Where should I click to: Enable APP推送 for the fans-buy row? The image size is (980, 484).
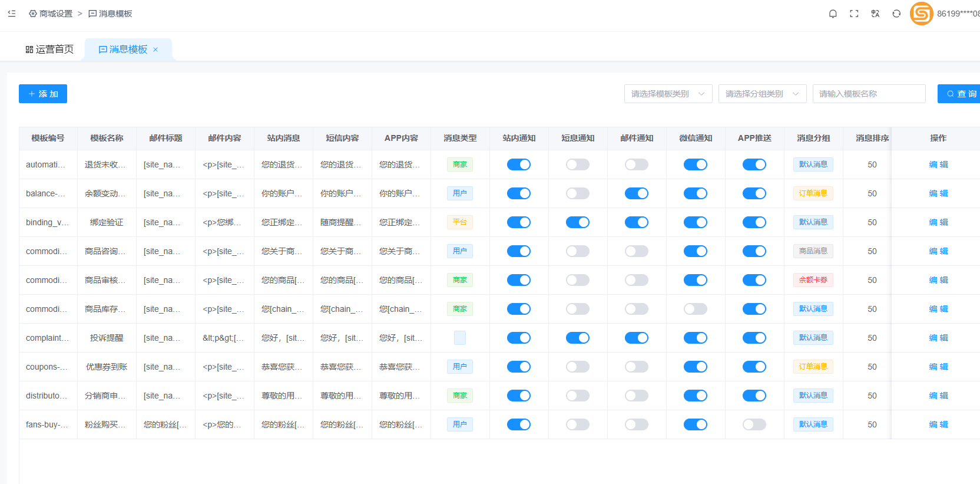754,424
